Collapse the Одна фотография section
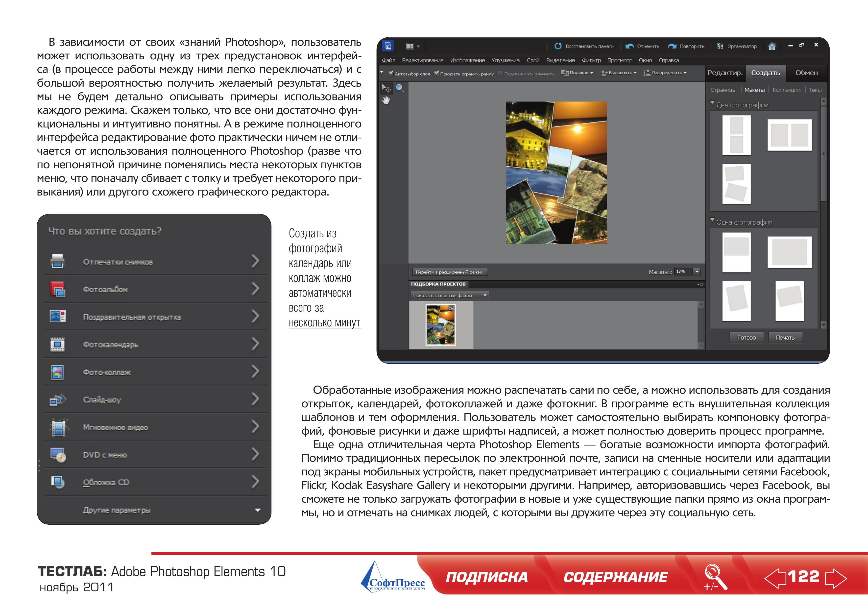Image resolution: width=868 pixels, height=614 pixels. coord(712,220)
